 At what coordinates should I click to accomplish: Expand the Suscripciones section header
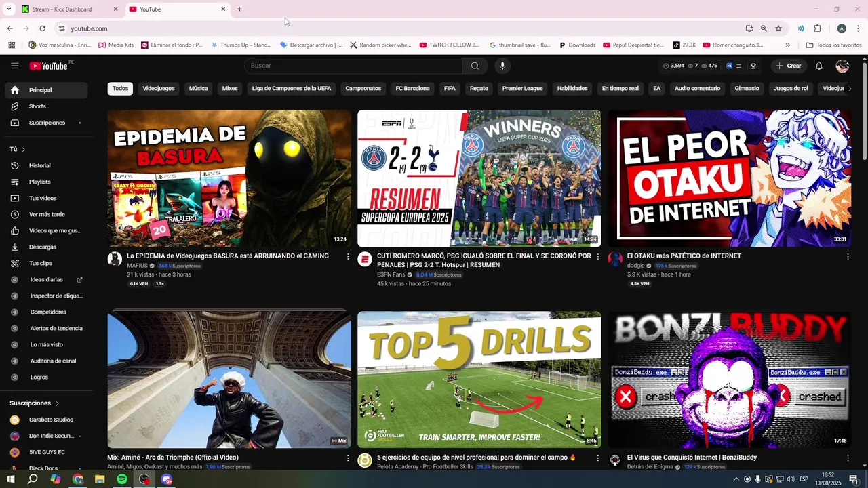point(34,403)
